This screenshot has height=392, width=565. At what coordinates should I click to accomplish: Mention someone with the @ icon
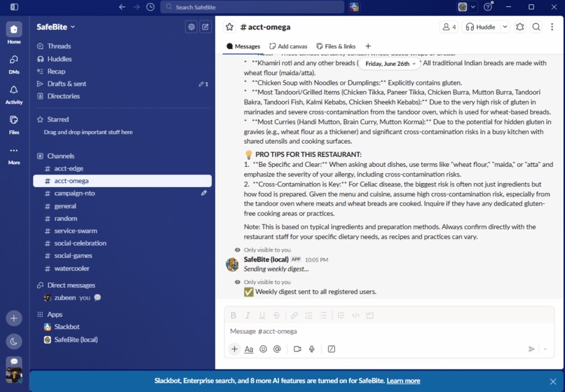(277, 349)
